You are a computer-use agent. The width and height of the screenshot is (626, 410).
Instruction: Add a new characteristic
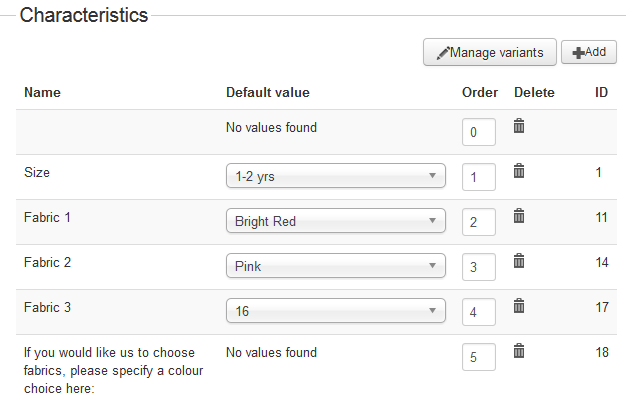coord(589,52)
